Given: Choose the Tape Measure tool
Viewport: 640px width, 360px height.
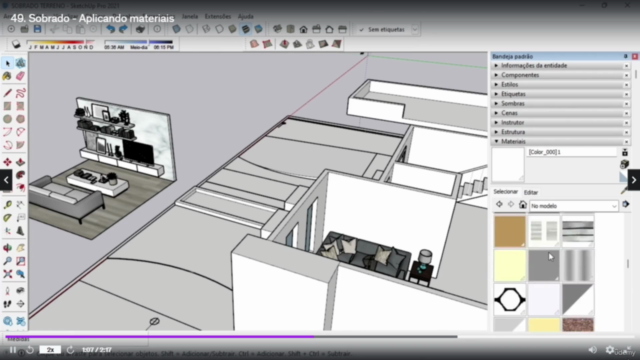Looking at the screenshot, I should (7, 204).
